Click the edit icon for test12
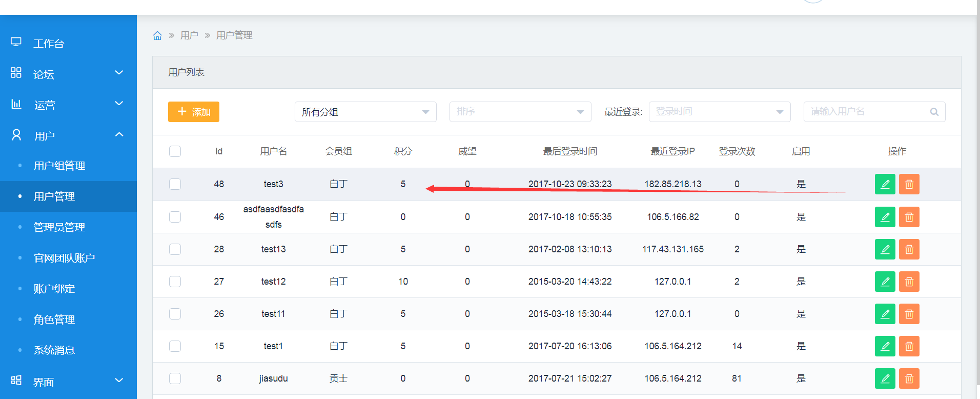The height and width of the screenshot is (399, 980). pos(885,282)
